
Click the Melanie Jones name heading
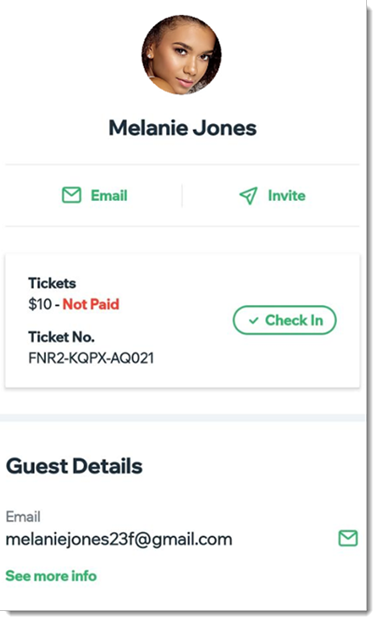pos(183,128)
